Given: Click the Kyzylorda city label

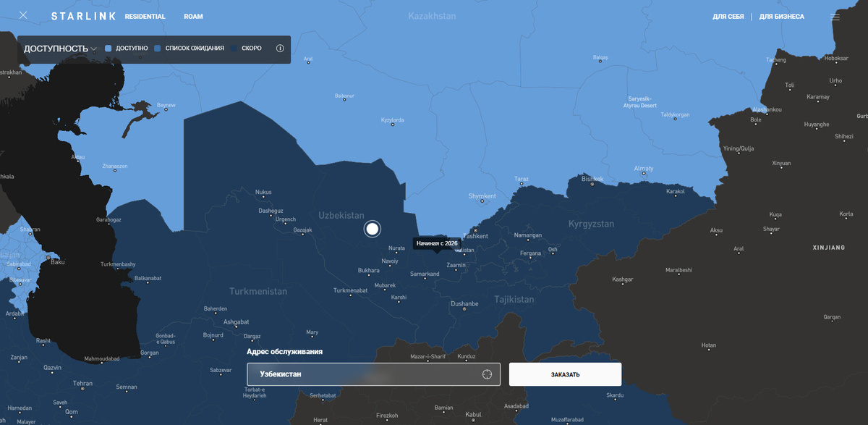Looking at the screenshot, I should 393,119.
